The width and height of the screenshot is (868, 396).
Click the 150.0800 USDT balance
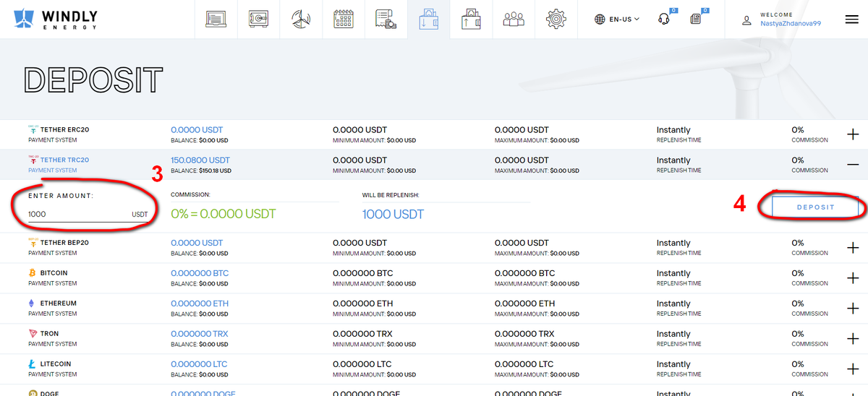(x=200, y=160)
